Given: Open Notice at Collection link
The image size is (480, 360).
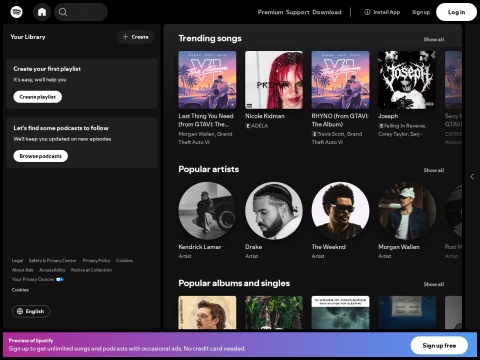Looking at the screenshot, I should (91, 270).
